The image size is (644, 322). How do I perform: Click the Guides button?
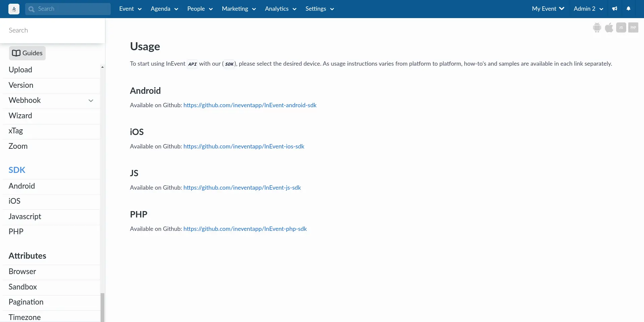(x=27, y=53)
